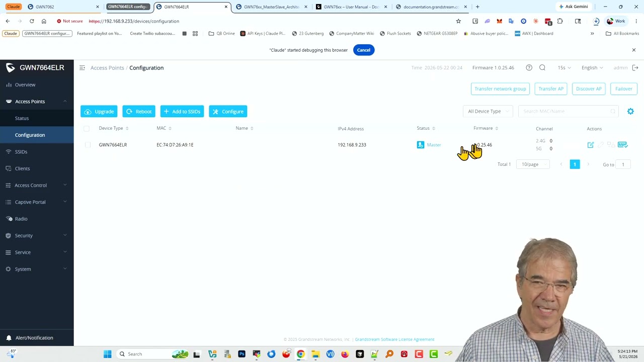The image size is (644, 362).
Task: Click the help question mark icon
Action: coord(529,67)
